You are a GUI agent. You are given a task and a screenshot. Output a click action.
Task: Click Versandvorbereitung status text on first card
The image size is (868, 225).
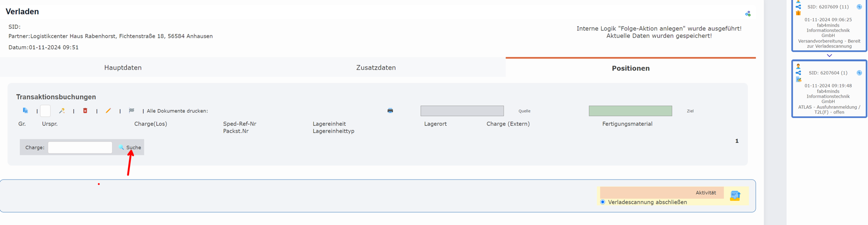pos(829,43)
